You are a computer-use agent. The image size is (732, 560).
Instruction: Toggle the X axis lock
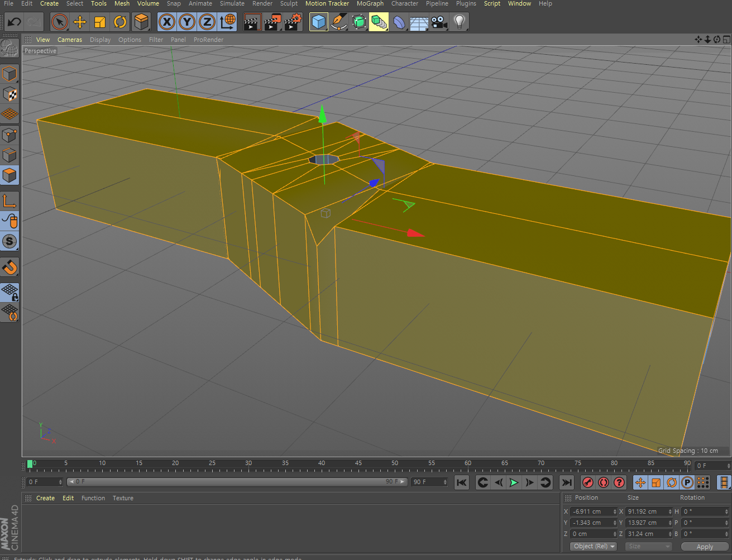tap(166, 22)
